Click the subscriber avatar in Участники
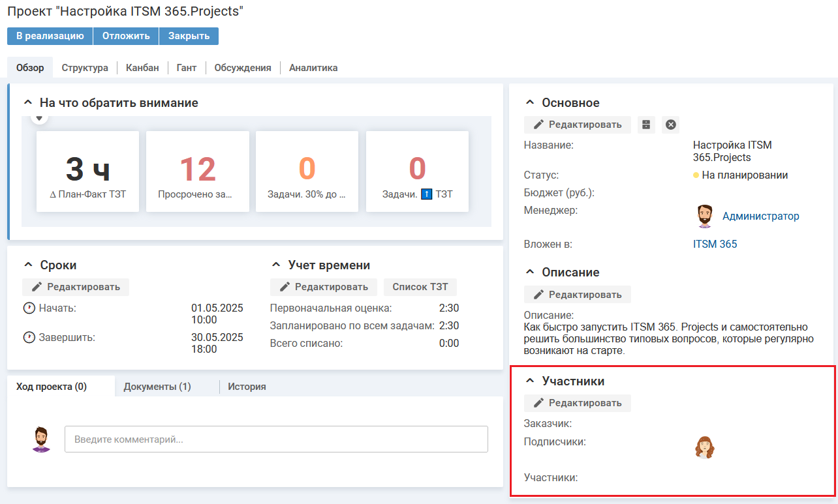Image resolution: width=838 pixels, height=504 pixels. [x=704, y=448]
